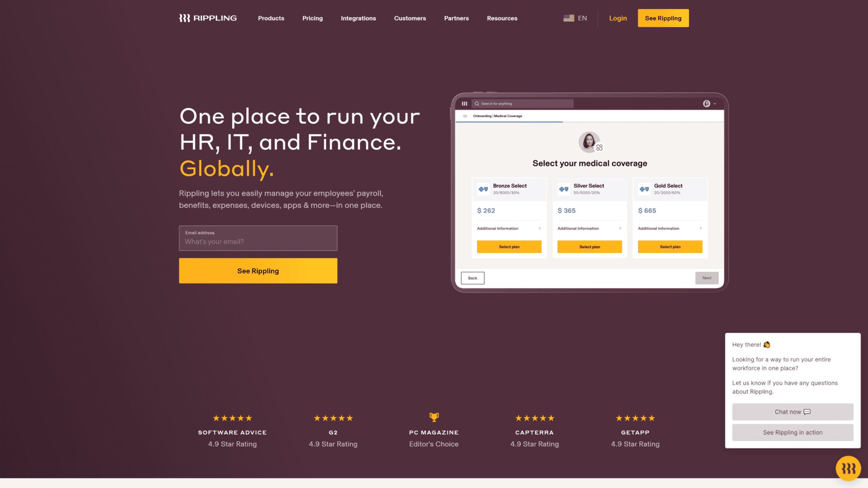Expand the Resources navigation dropdown
This screenshot has height=488, width=868.
tap(502, 18)
